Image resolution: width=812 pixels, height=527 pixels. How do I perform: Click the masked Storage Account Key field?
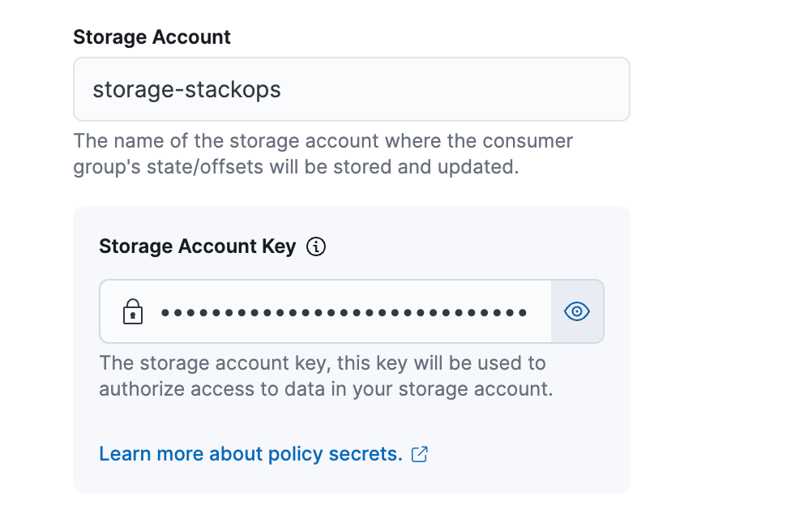(x=324, y=311)
